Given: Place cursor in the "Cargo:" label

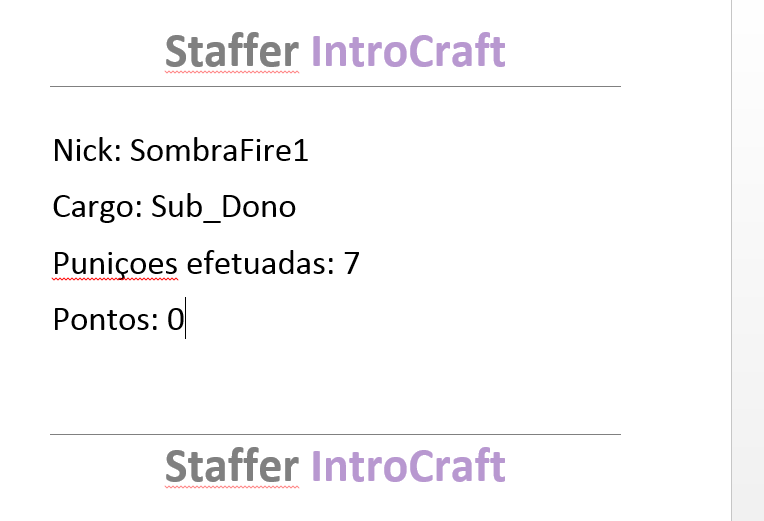Looking at the screenshot, I should (x=97, y=207).
